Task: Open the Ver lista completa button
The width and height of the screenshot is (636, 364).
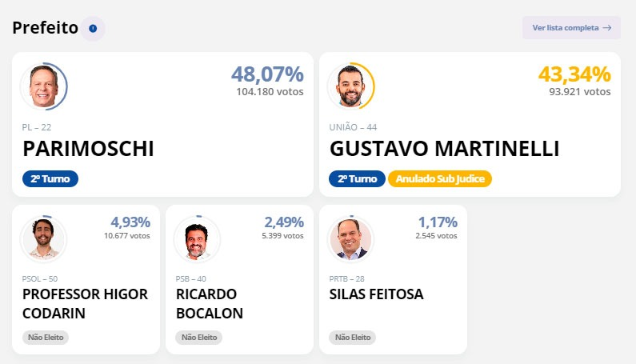Action: (571, 28)
